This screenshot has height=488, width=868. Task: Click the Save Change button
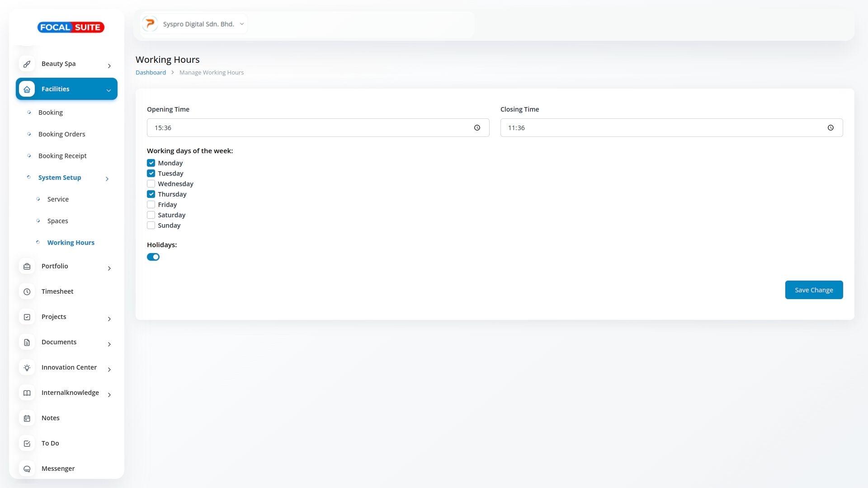[x=814, y=290]
